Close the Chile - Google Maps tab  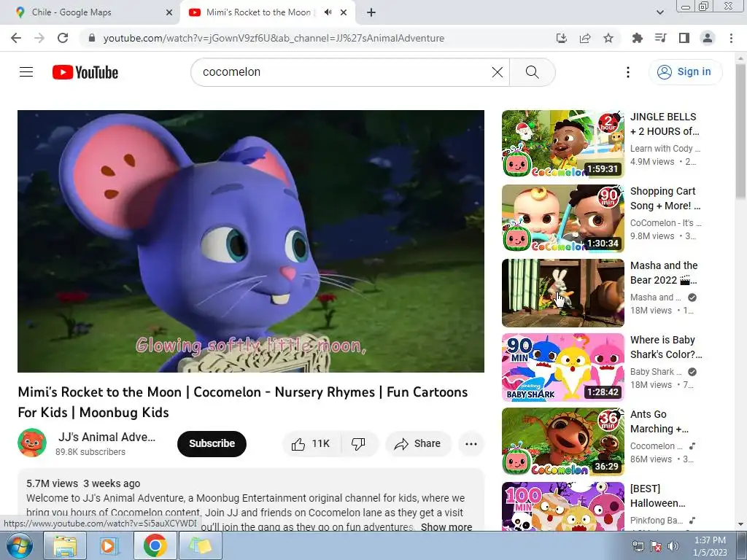click(169, 12)
